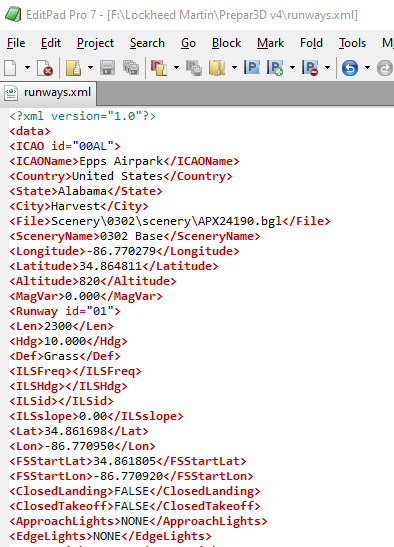394x547 pixels.
Task: Open the Search menu
Action: tap(147, 43)
